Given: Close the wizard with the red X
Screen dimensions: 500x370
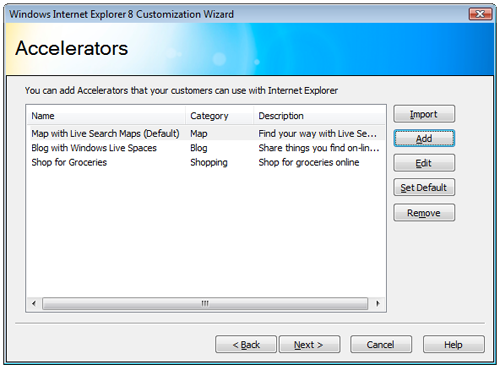Looking at the screenshot, I should (x=480, y=14).
